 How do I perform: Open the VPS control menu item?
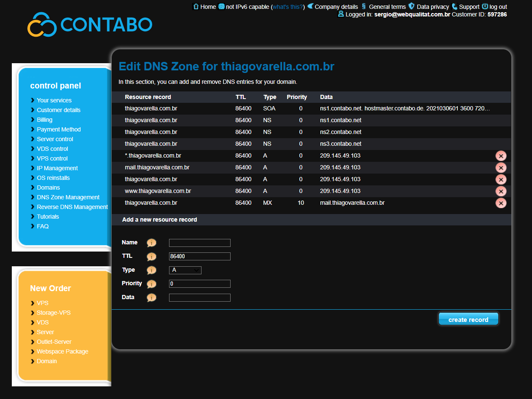point(52,158)
